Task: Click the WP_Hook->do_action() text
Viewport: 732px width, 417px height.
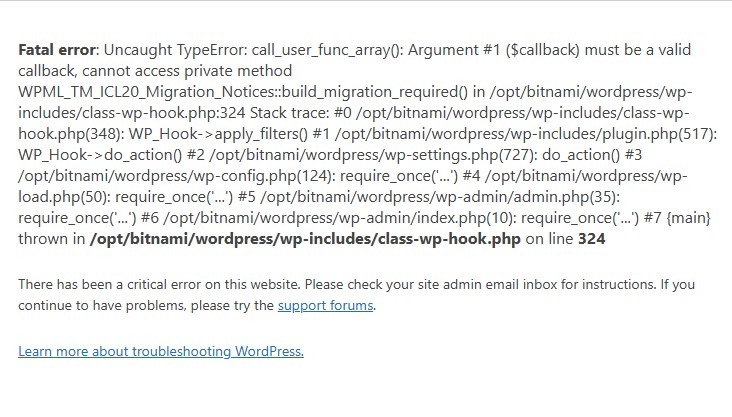Action: click(x=100, y=155)
